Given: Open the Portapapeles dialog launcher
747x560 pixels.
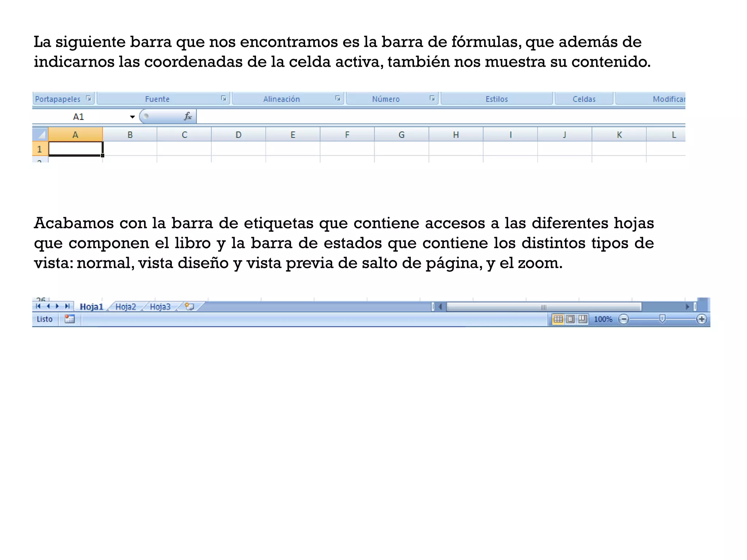Looking at the screenshot, I should click(x=88, y=98).
